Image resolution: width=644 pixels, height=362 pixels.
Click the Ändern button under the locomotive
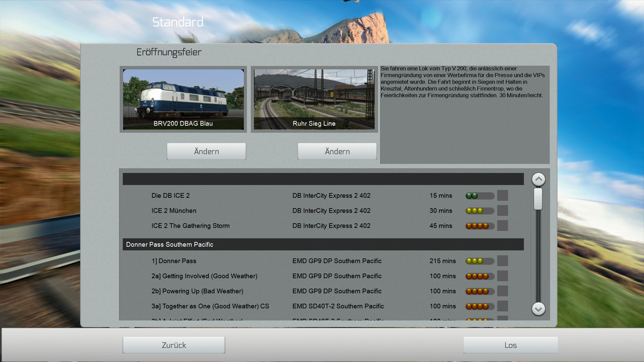pyautogui.click(x=206, y=152)
